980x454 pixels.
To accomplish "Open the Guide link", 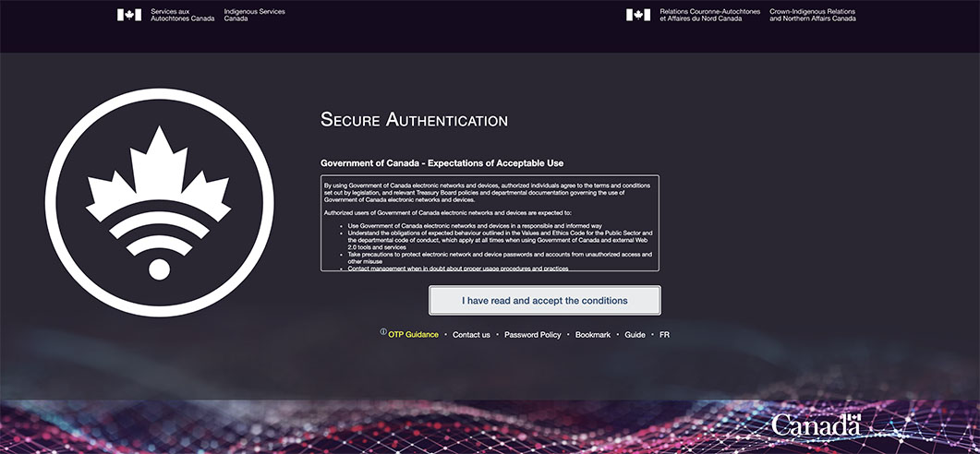I will click(x=635, y=334).
